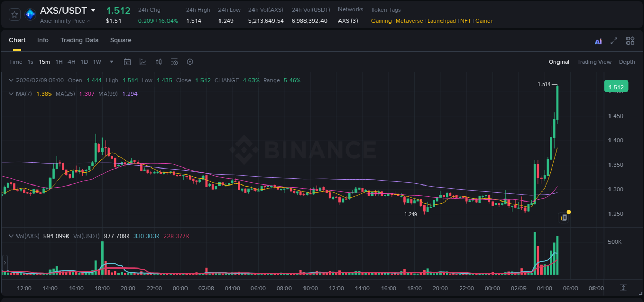The width and height of the screenshot is (644, 302).
Task: Open the technical indicators icon
Action: click(159, 62)
